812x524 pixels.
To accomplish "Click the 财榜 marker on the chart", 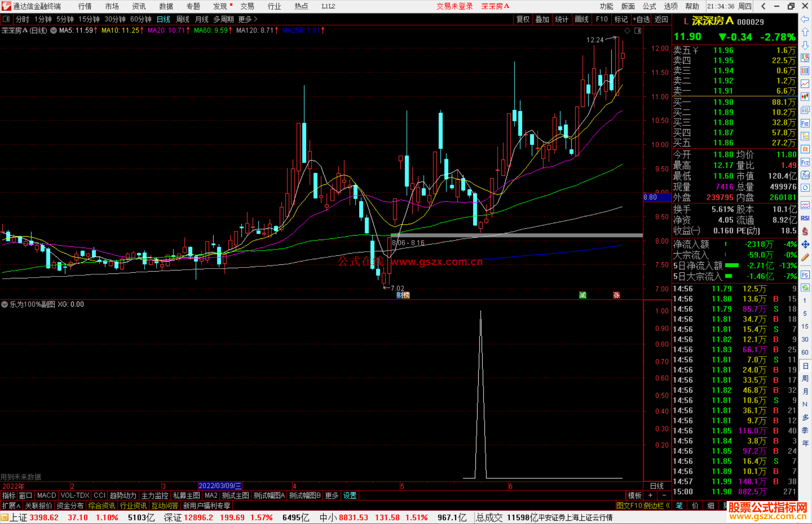I will [x=403, y=295].
